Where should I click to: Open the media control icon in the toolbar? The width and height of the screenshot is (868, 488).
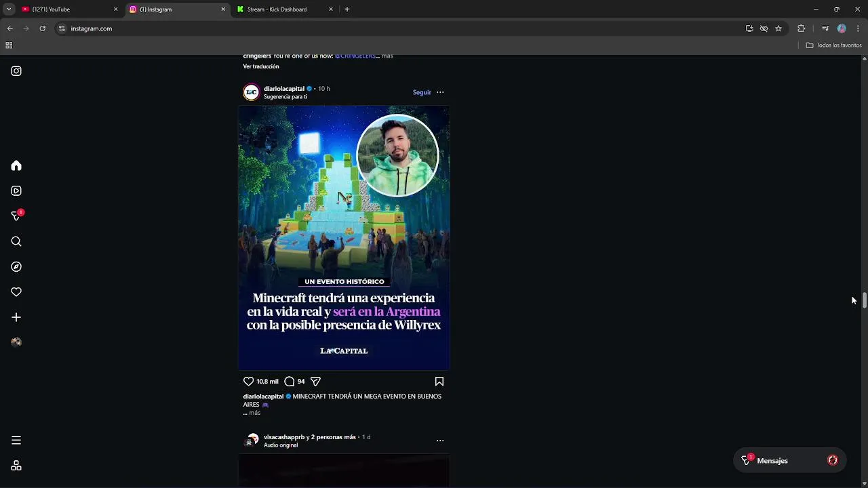pos(825,28)
